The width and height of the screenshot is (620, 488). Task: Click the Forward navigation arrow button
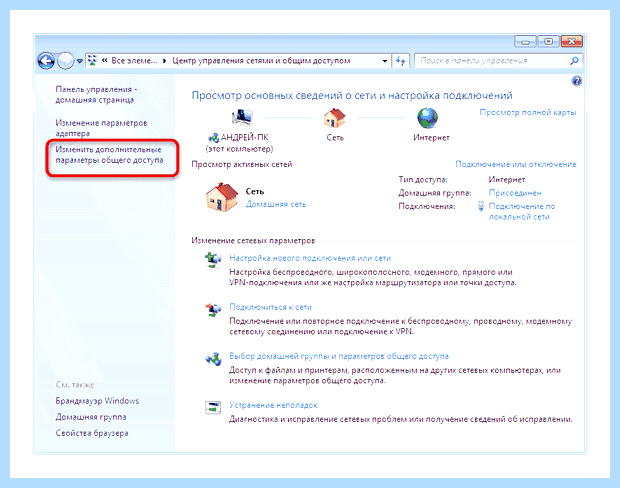coord(66,61)
